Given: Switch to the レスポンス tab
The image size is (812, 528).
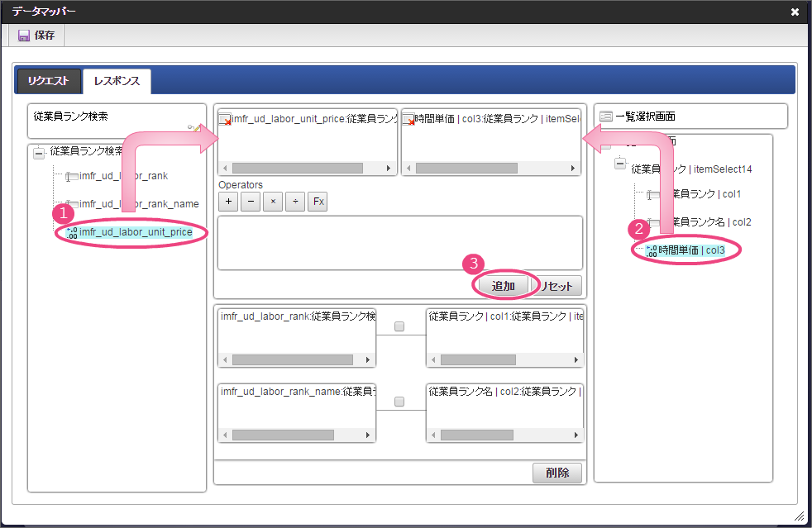Looking at the screenshot, I should [117, 81].
